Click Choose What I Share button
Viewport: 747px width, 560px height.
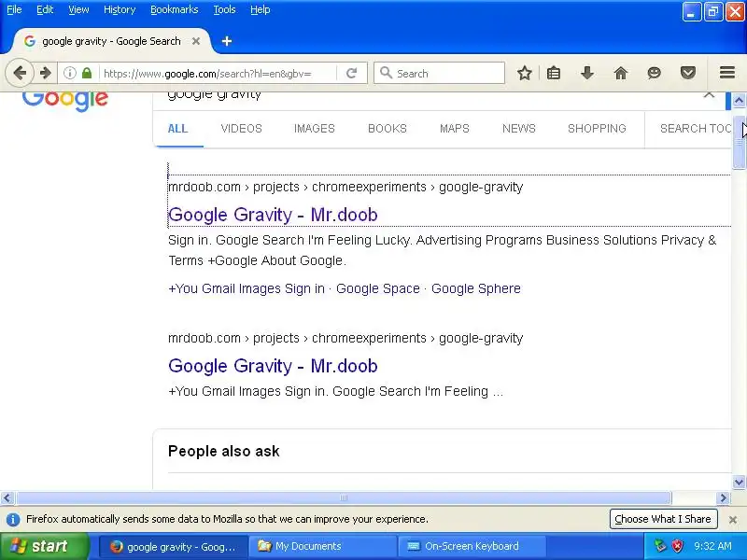pyautogui.click(x=663, y=519)
